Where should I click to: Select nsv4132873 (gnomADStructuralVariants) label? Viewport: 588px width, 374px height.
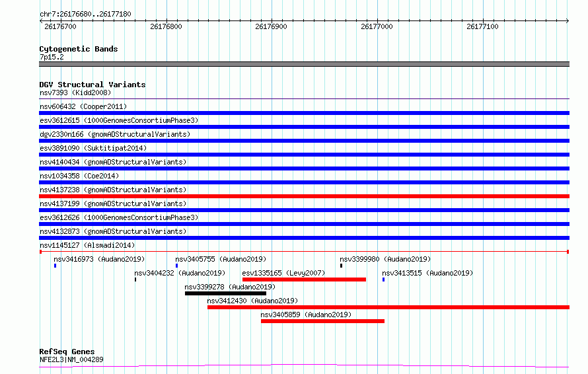point(113,231)
